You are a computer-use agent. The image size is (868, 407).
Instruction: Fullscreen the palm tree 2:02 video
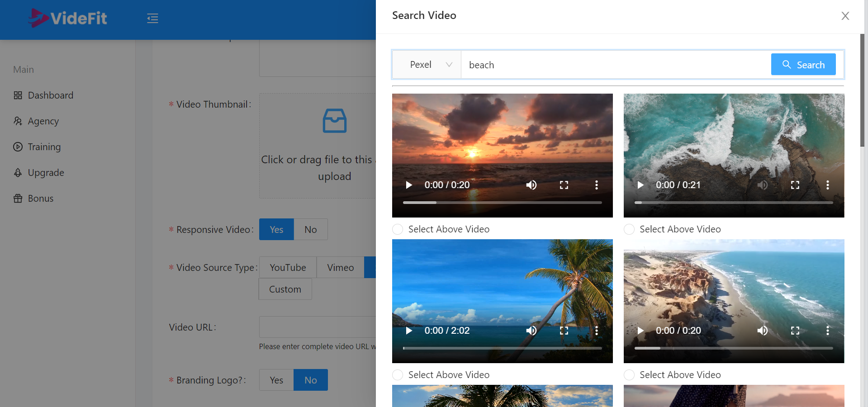564,331
